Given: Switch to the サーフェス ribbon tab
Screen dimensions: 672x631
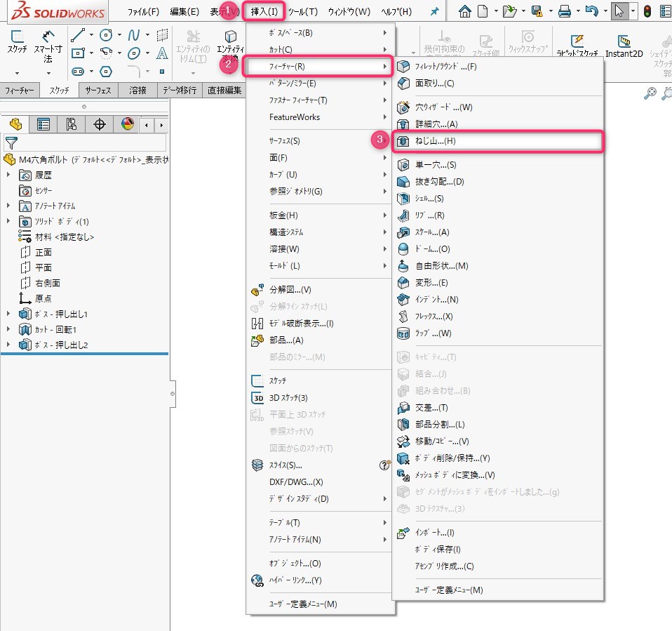Looking at the screenshot, I should pyautogui.click(x=98, y=90).
